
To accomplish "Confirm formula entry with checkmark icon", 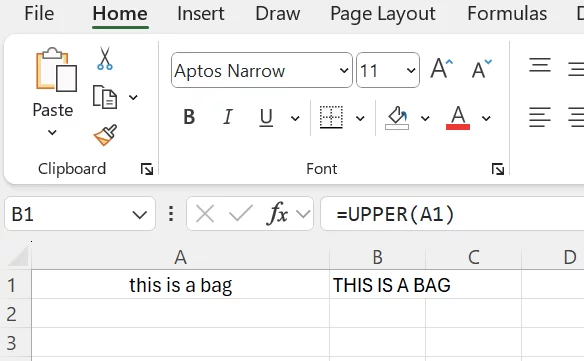I will coord(240,213).
